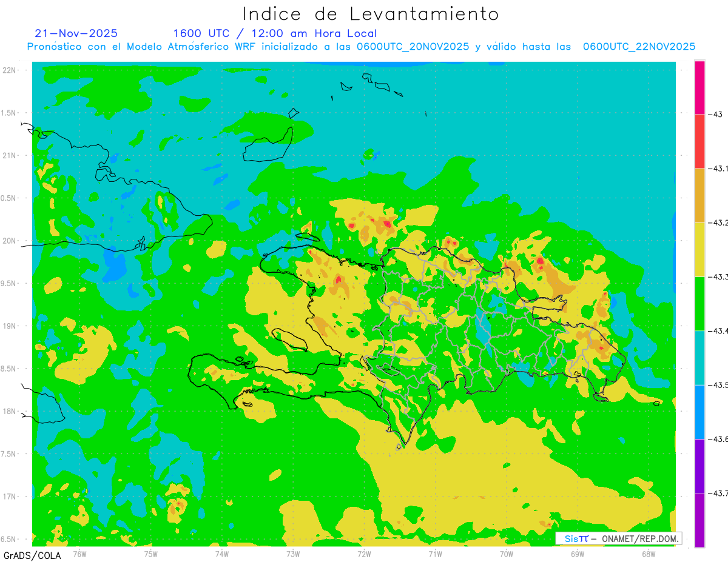This screenshot has width=728, height=562.
Task: Click the '19N' latitude label
Action: [x=8, y=326]
